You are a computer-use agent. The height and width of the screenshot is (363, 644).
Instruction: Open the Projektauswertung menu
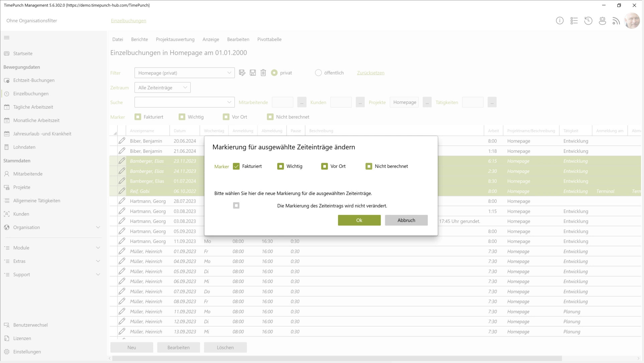[175, 39]
